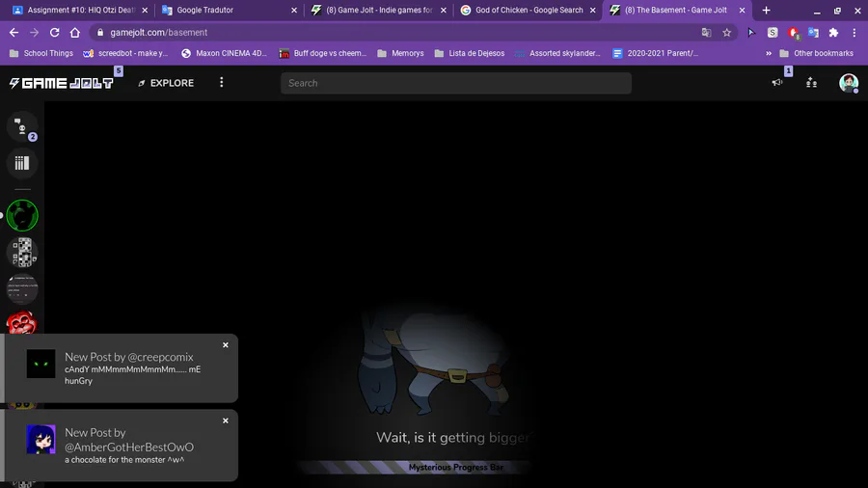Image resolution: width=868 pixels, height=488 pixels.
Task: Open the Explore page
Action: click(x=166, y=83)
